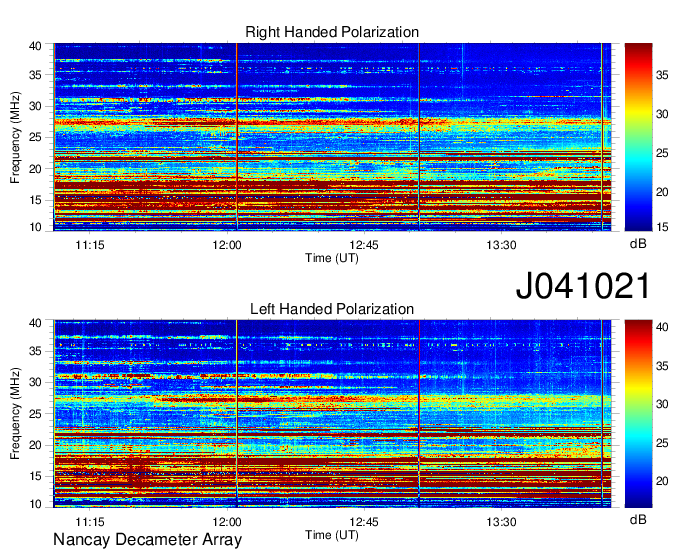680x552 pixels.
Task: Click the 'Time (UT)' label under lower plot
Action: click(x=332, y=535)
